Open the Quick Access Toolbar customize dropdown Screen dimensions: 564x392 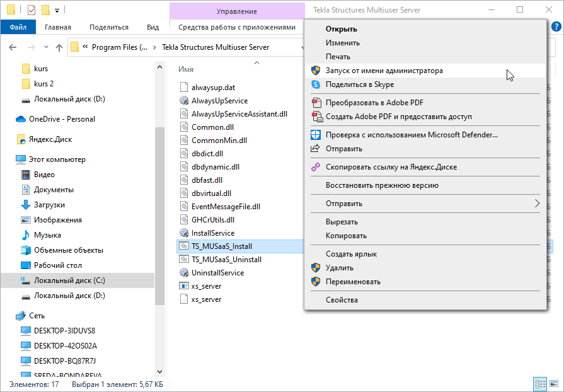57,11
